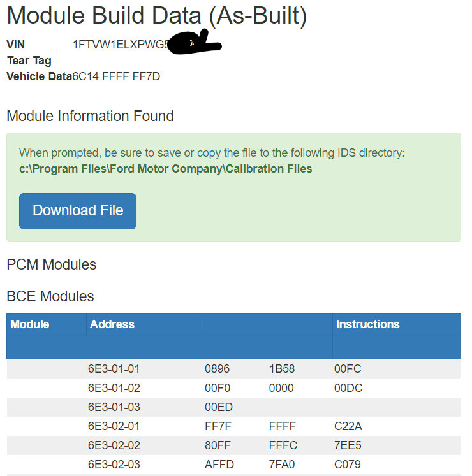Select the 6E3-02-03 address cell
This screenshot has height=476, width=472.
click(114, 465)
